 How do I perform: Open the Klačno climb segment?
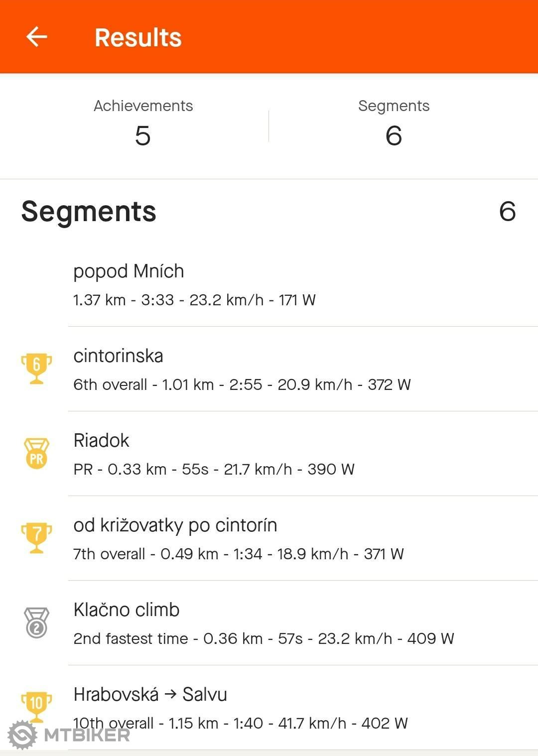click(269, 623)
